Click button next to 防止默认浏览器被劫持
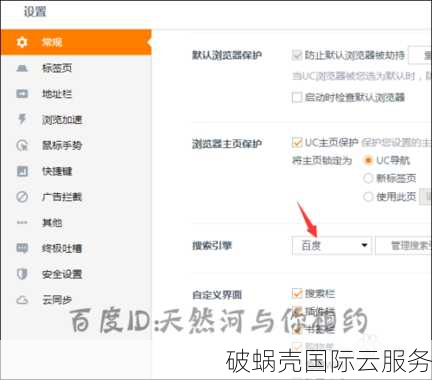The image size is (432, 380). click(x=420, y=55)
